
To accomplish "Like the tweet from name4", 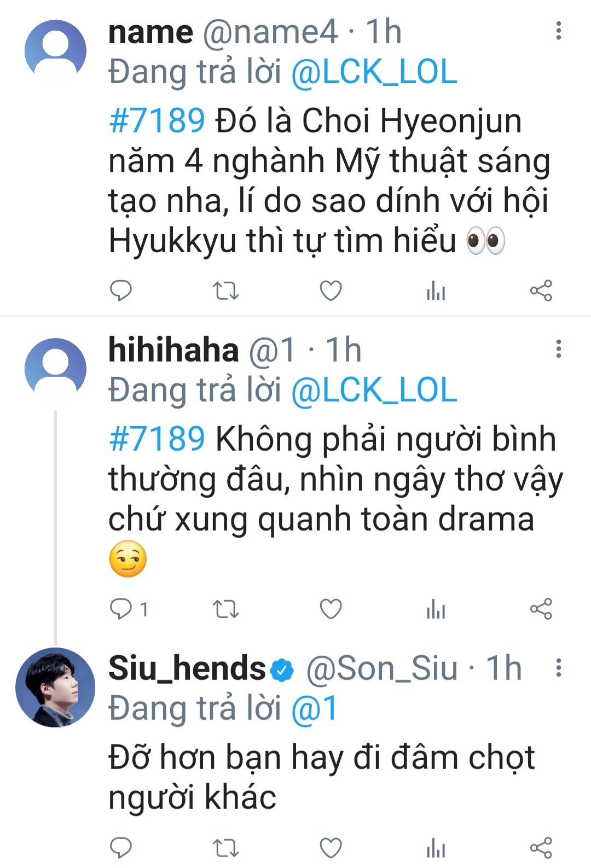I will [331, 290].
